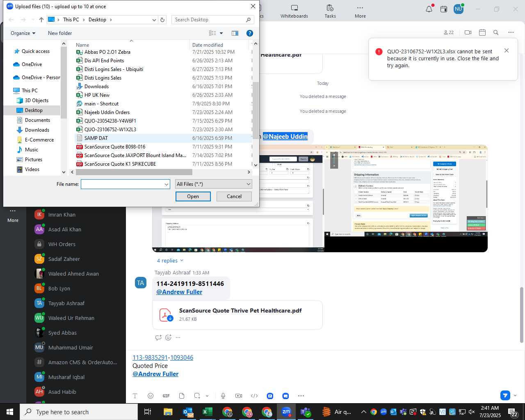Expand the File name history dropdown

[x=167, y=184]
